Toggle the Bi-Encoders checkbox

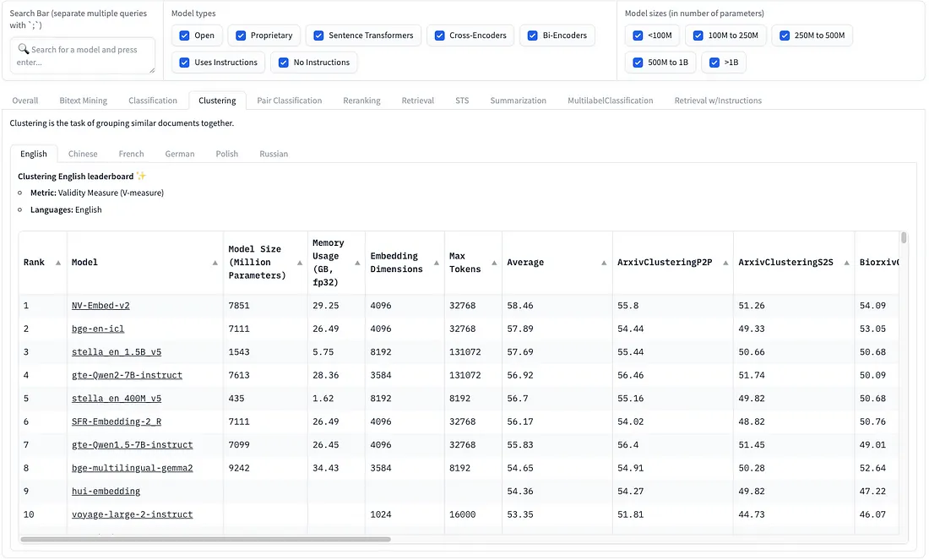[x=533, y=35]
